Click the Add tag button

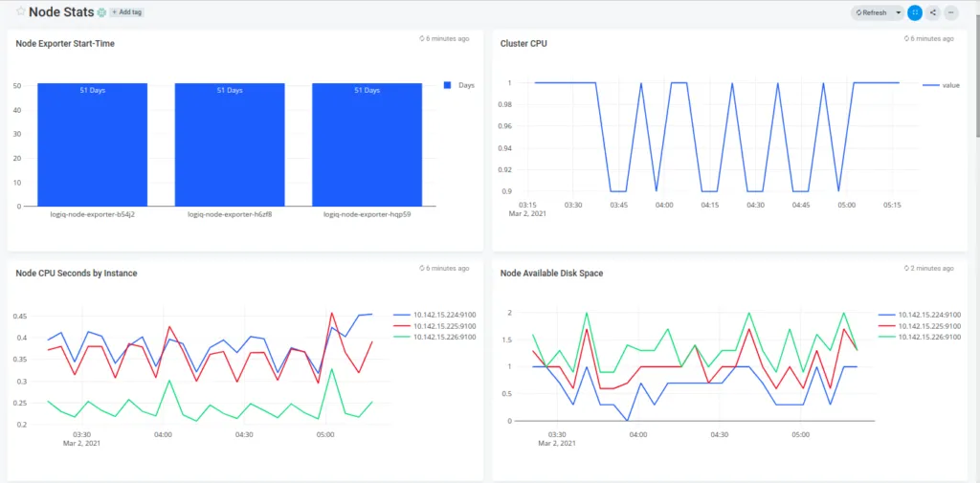[126, 12]
